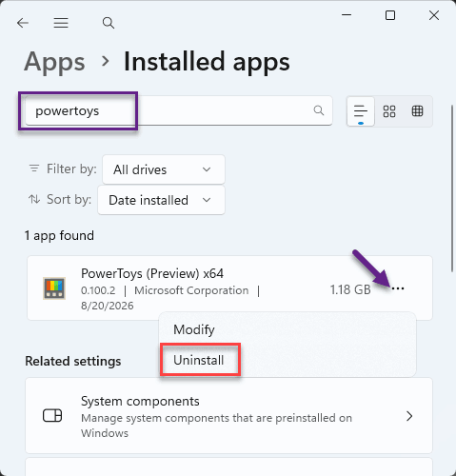Viewport: 456px width, 476px height.
Task: Go back with the arrow icon
Action: coord(23,23)
